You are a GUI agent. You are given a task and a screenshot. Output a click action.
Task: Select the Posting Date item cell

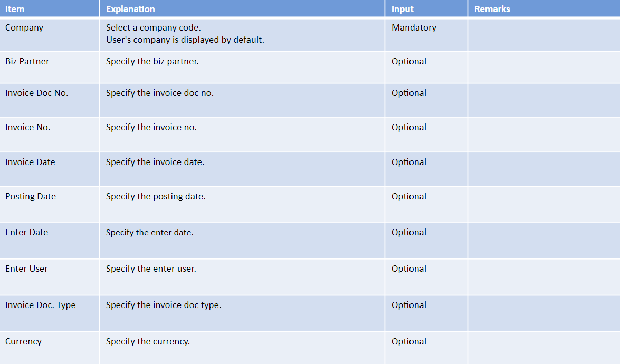click(x=50, y=204)
